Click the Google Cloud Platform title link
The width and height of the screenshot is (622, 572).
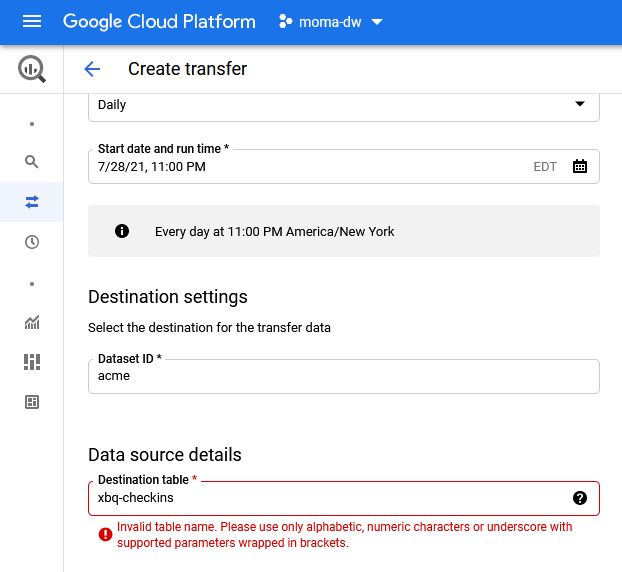[159, 22]
